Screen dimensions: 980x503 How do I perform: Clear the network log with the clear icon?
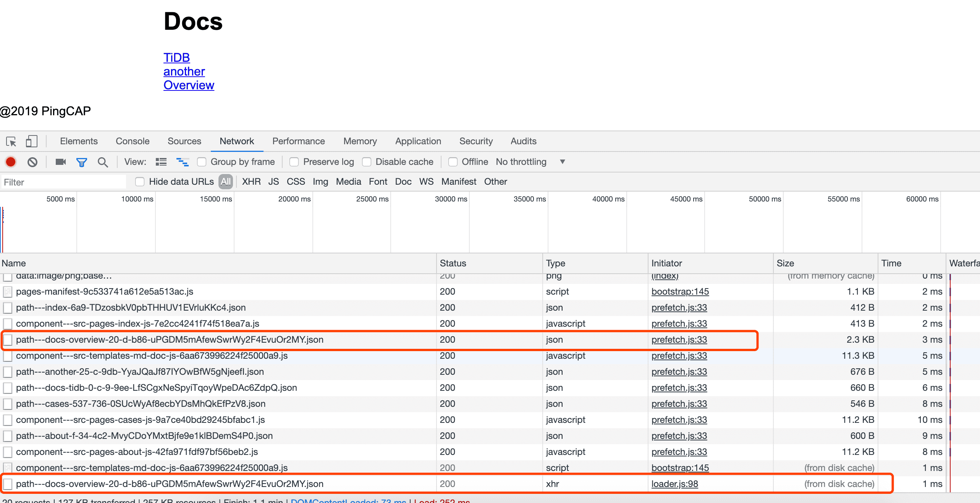(x=32, y=162)
